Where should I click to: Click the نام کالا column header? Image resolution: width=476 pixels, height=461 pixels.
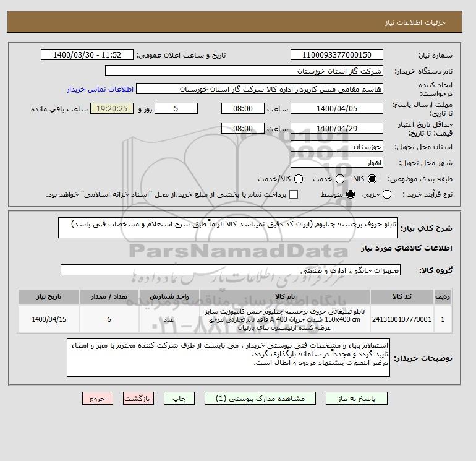pyautogui.click(x=285, y=296)
